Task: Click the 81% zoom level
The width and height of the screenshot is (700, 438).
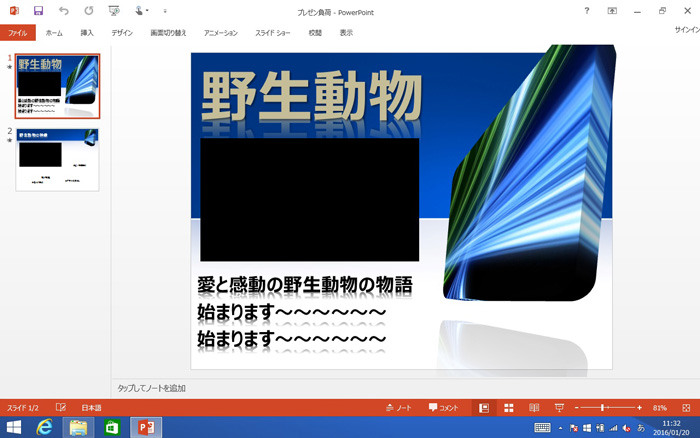Action: (659, 408)
